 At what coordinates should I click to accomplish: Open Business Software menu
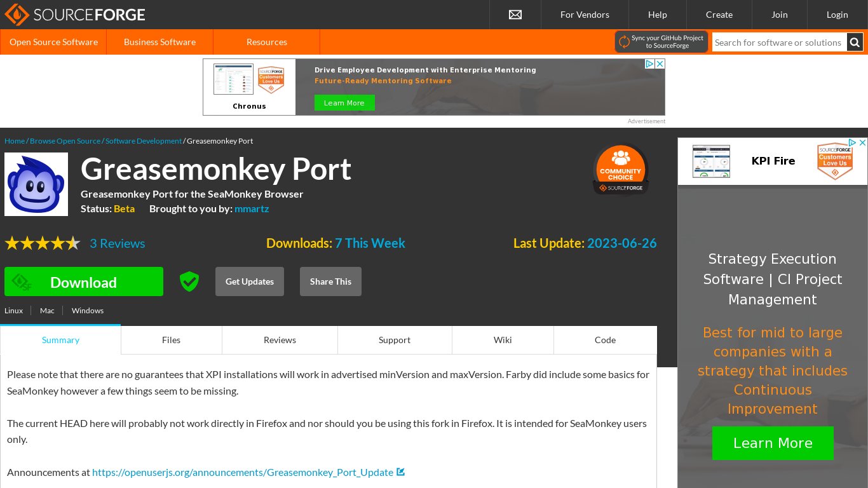pyautogui.click(x=159, y=42)
